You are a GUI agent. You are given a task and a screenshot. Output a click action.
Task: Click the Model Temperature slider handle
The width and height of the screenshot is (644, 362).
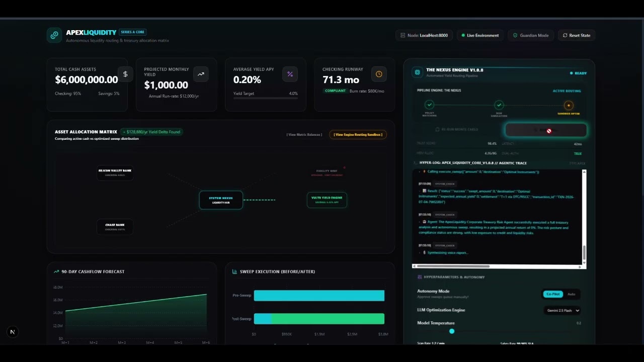tap(452, 331)
